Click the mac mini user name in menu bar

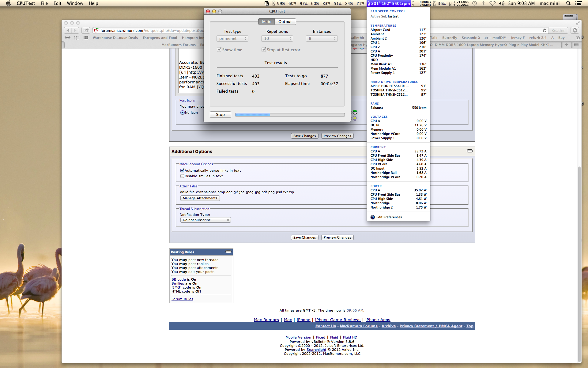click(549, 3)
